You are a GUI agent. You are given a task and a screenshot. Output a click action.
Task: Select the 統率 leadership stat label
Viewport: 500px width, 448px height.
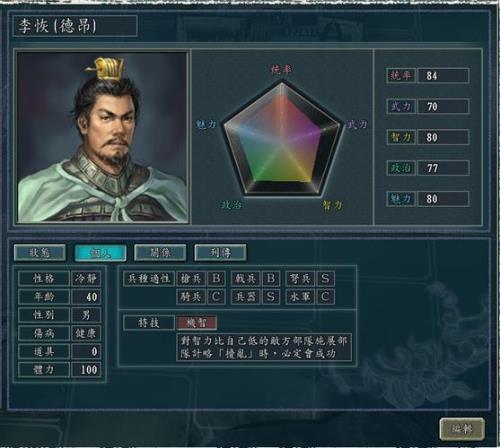401,76
